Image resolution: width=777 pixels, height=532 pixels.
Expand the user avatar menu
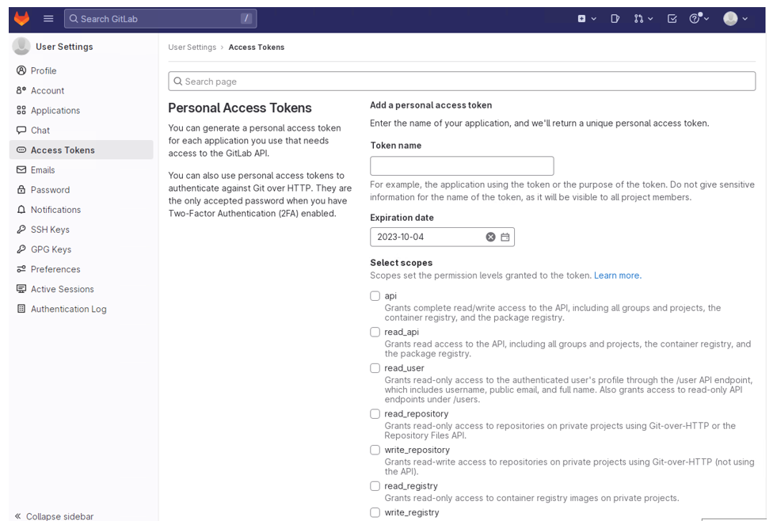(735, 18)
